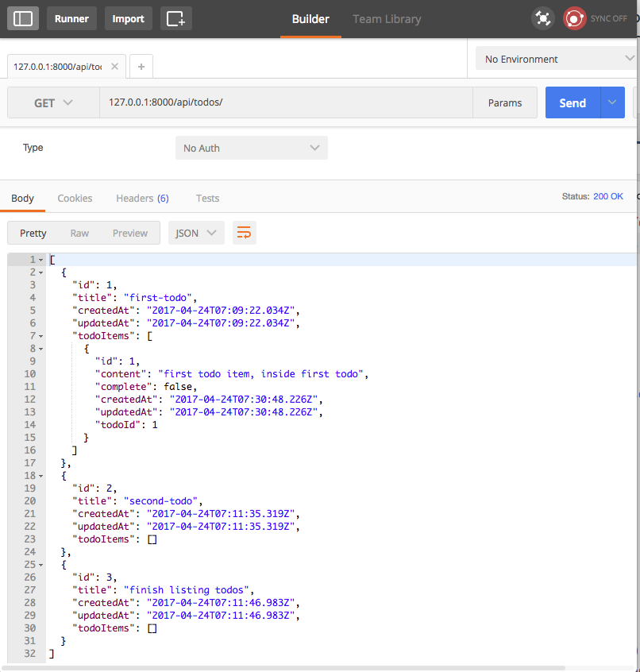Click the false value of complete
Viewport: 640px width, 672px height.
click(178, 387)
